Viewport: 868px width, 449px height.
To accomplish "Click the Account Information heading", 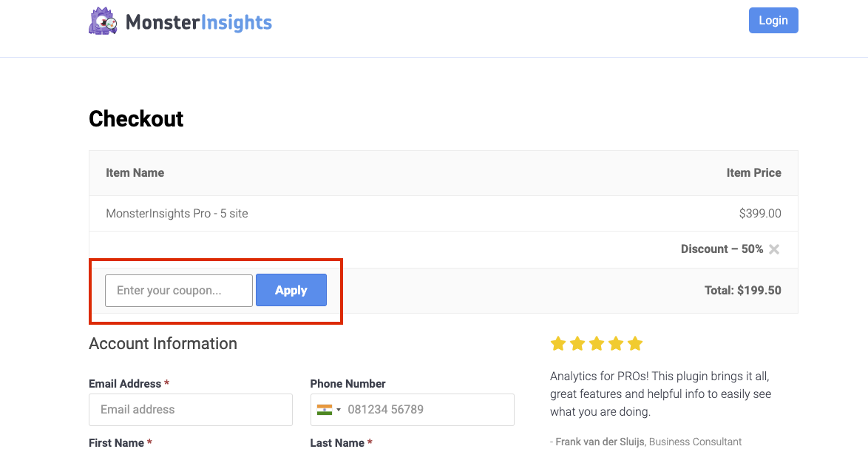I will tap(163, 343).
